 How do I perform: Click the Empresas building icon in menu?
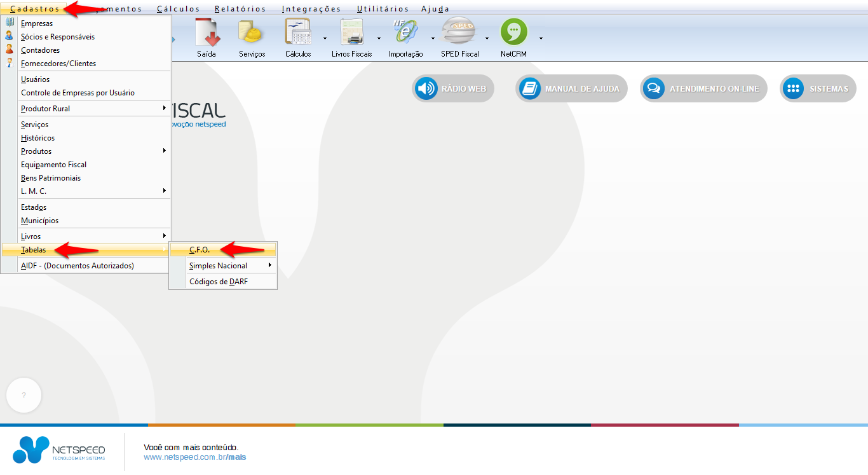pos(10,23)
